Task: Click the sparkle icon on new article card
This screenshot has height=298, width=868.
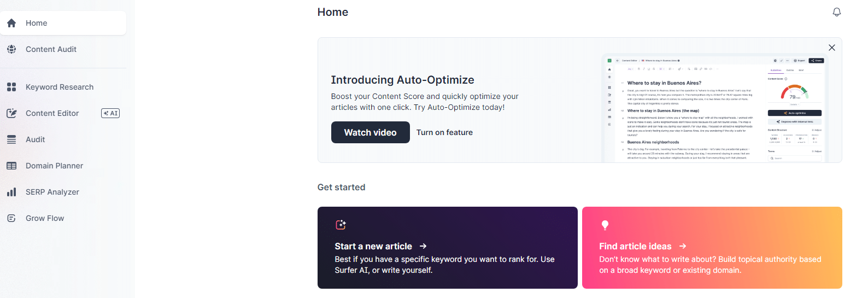Action: (x=341, y=225)
